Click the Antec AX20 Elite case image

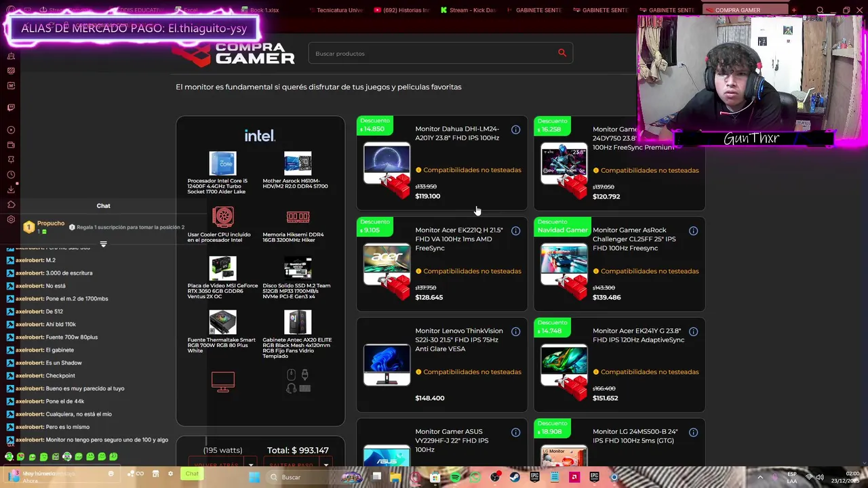[298, 322]
